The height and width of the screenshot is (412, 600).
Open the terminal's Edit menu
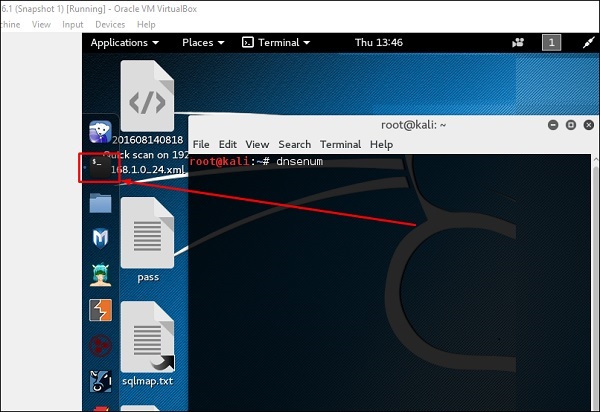point(228,144)
